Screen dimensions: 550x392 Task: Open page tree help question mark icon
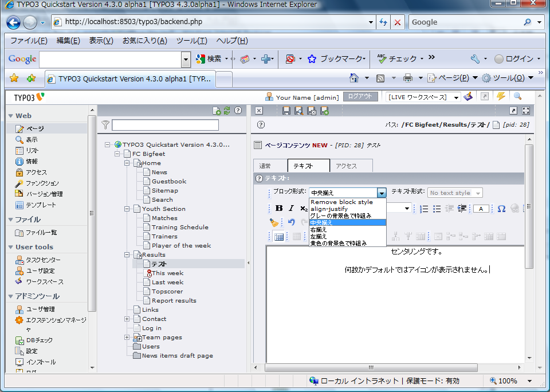(238, 111)
